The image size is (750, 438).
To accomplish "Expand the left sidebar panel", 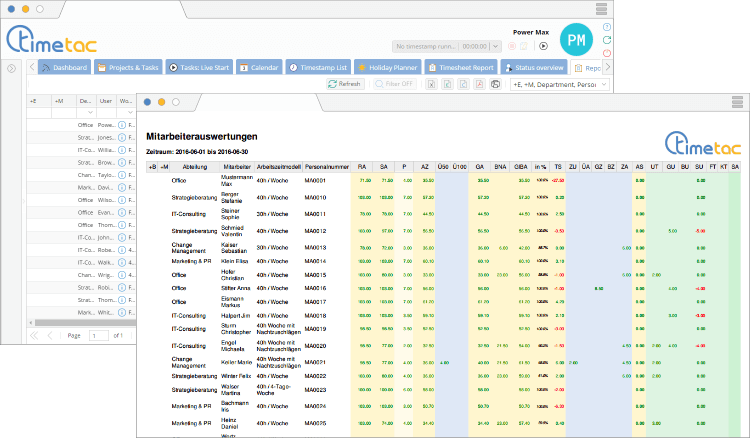I will coord(11,68).
